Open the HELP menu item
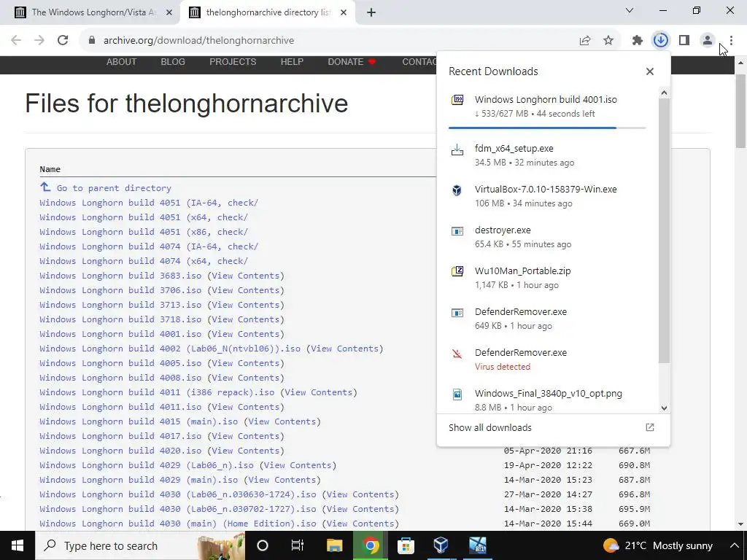 [x=292, y=62]
